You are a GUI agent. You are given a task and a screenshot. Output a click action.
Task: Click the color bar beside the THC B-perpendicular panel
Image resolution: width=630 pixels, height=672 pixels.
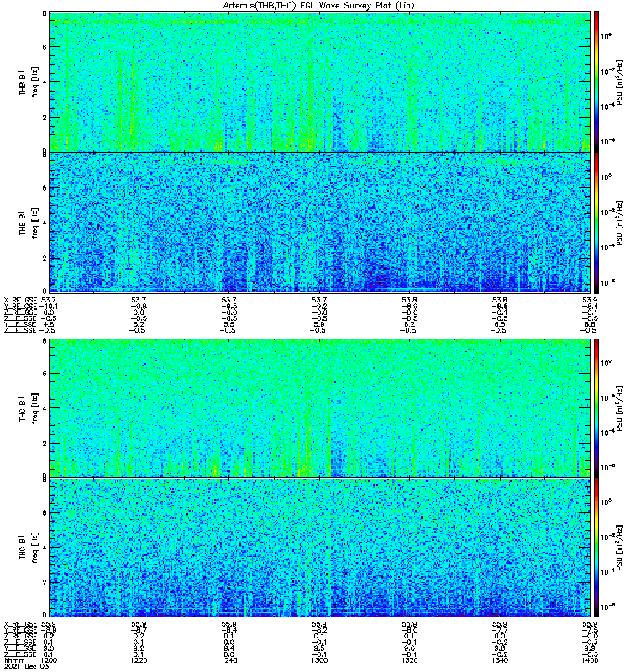(x=596, y=407)
